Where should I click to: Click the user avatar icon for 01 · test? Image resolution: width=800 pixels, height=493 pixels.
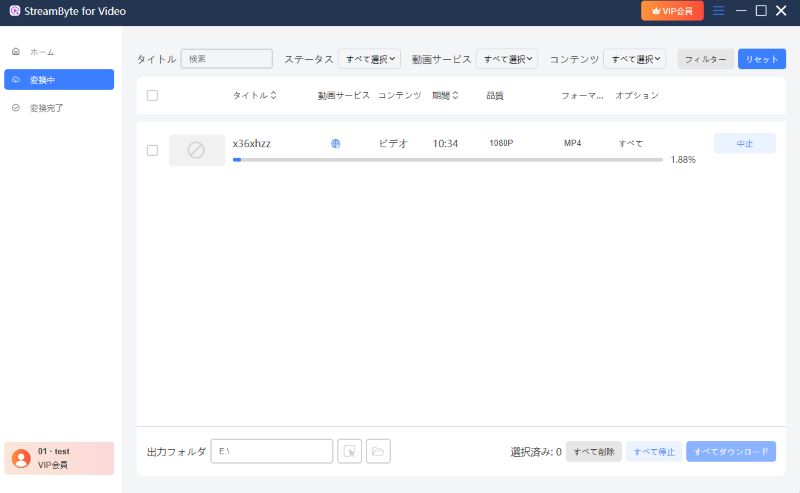(21, 458)
